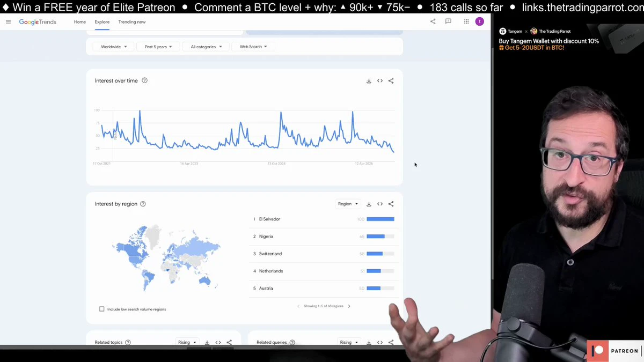Screen dimensions: 644x362
Task: Show help for Related queries
Action: coord(292,342)
